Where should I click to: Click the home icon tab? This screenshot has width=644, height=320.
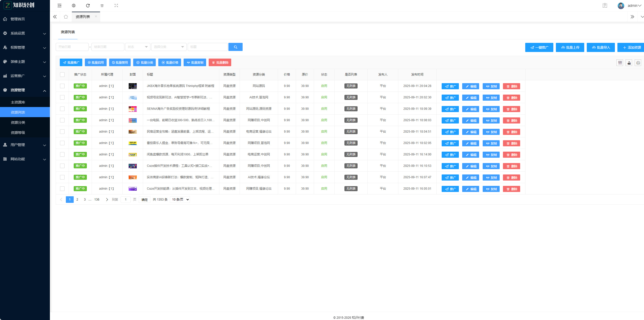66,17
